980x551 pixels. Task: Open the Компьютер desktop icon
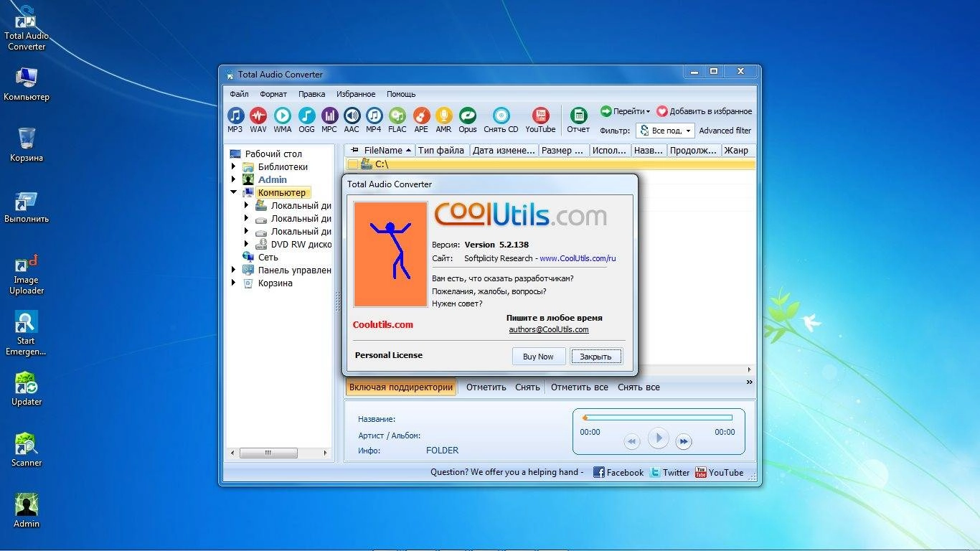point(27,84)
